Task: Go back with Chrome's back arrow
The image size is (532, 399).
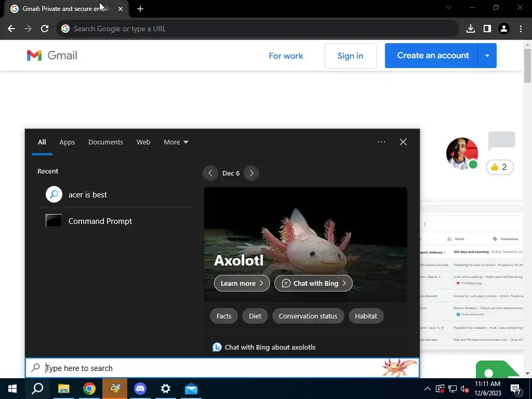Action: 11,29
